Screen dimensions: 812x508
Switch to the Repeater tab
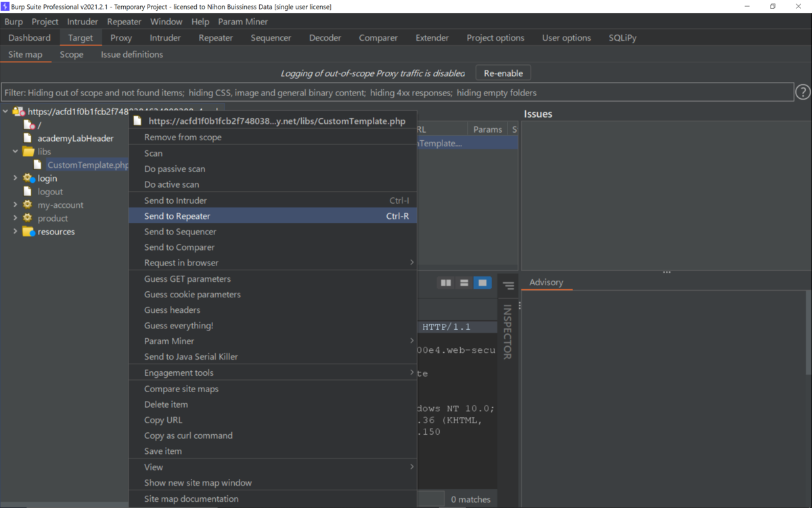tap(216, 38)
